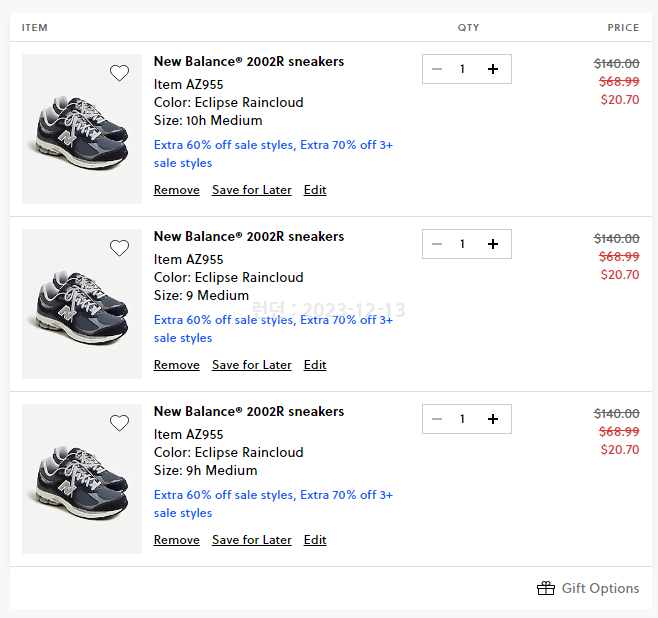This screenshot has height=618, width=658.
Task: Click product title of size 9 Medium sneakers
Action: (248, 237)
